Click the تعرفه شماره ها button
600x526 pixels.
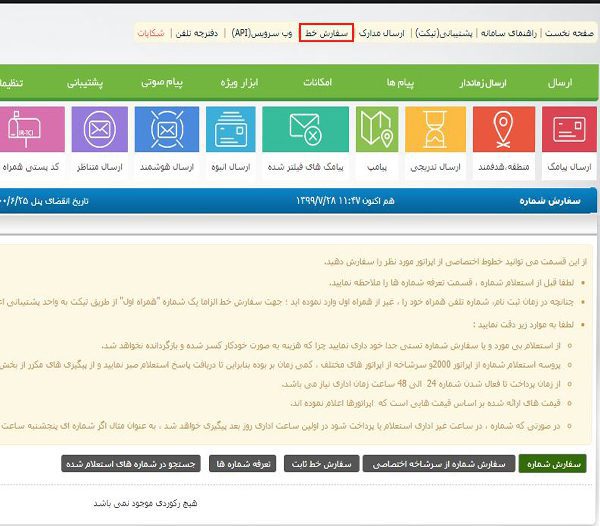tap(243, 464)
